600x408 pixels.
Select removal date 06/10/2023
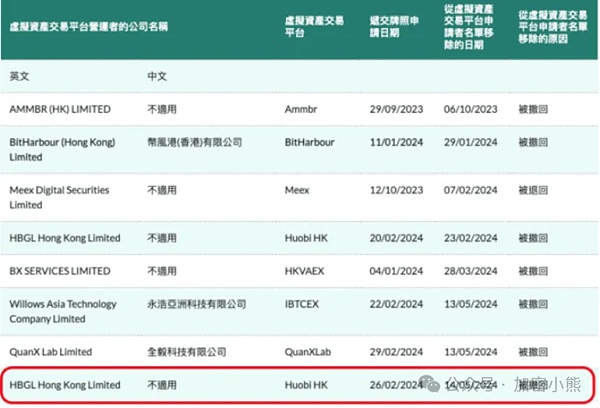point(471,109)
